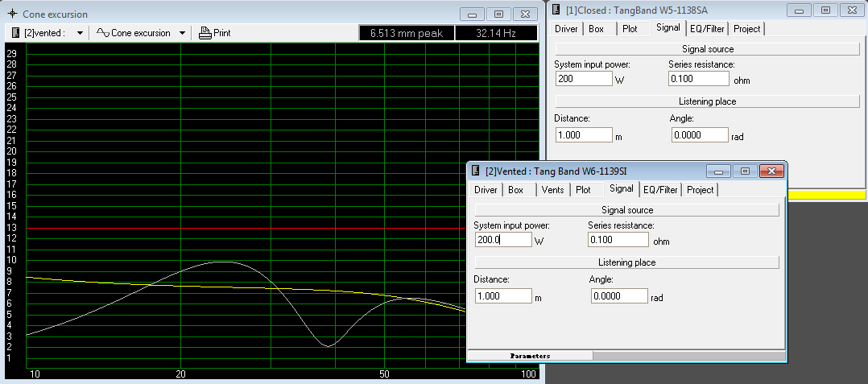Screen dimensions: 868x384
Task: Open EQ/Filter tab in Closed window
Action: 707,29
